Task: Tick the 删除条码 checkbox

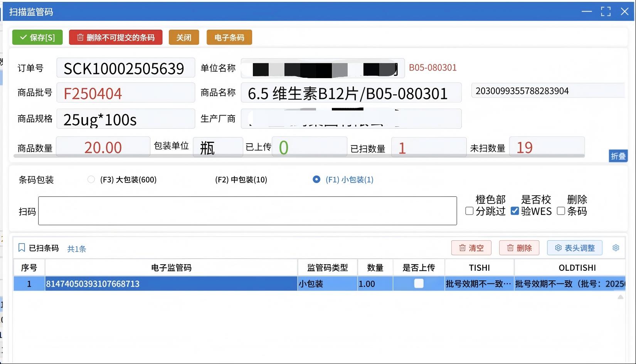Action: (561, 211)
